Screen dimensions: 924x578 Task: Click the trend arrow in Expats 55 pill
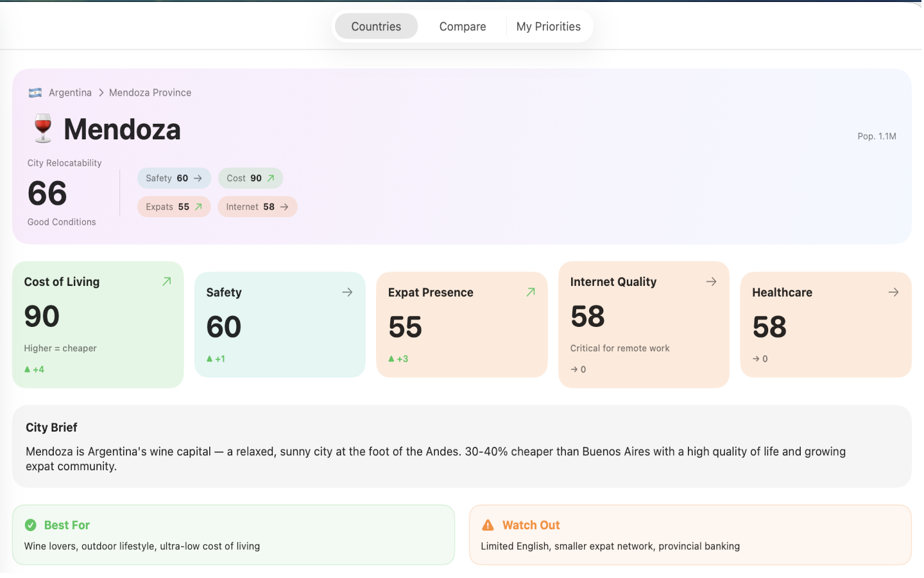click(x=198, y=207)
